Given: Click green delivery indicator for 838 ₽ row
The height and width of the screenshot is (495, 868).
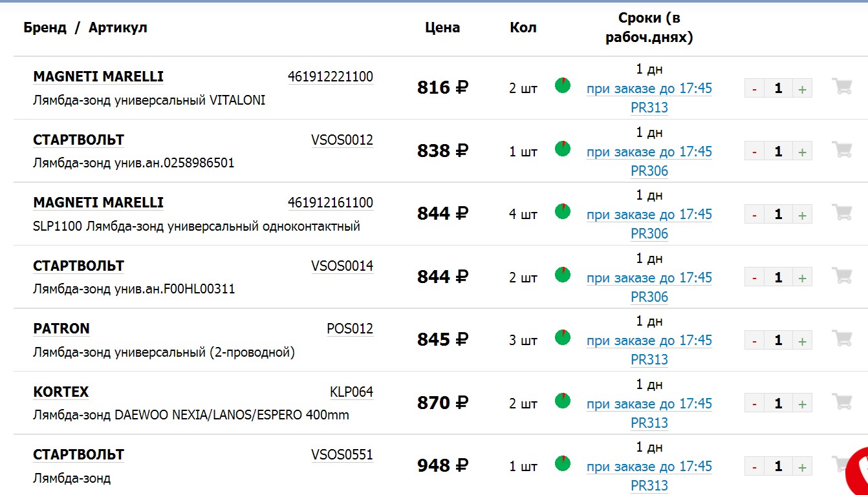Looking at the screenshot, I should click(563, 149).
